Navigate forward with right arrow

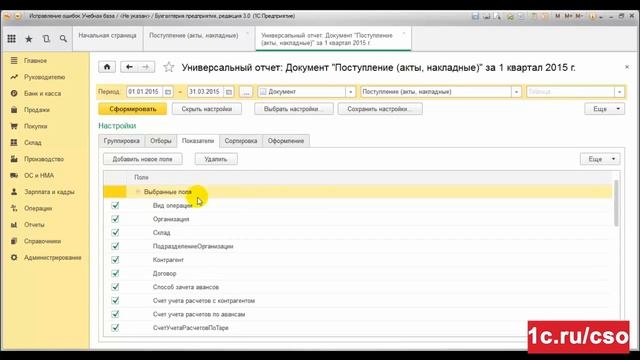pyautogui.click(x=146, y=67)
